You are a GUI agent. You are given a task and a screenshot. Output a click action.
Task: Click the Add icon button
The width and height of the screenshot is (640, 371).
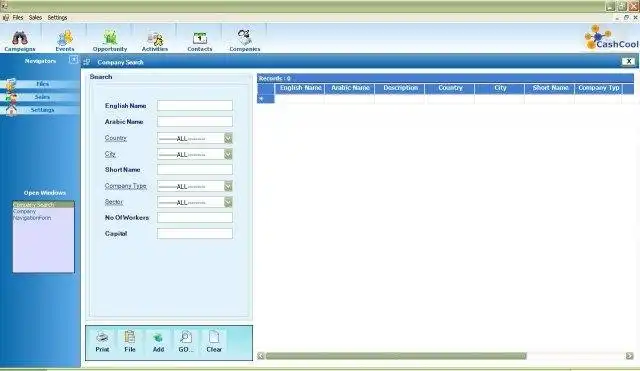coord(158,341)
